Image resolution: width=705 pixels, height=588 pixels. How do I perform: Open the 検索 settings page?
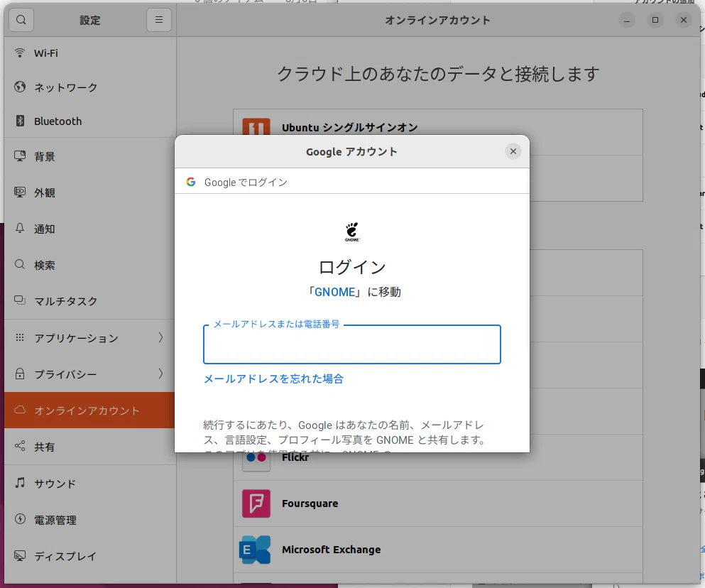(x=90, y=265)
